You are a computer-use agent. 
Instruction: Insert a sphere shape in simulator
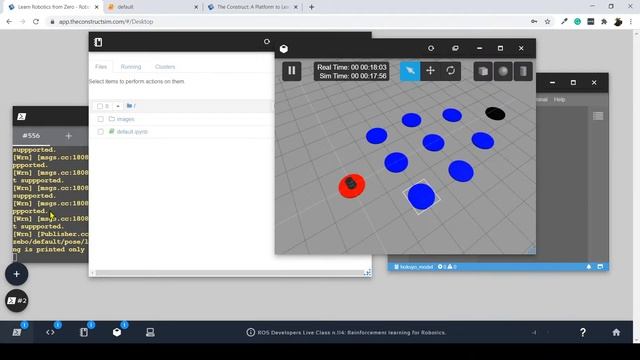pyautogui.click(x=503, y=71)
